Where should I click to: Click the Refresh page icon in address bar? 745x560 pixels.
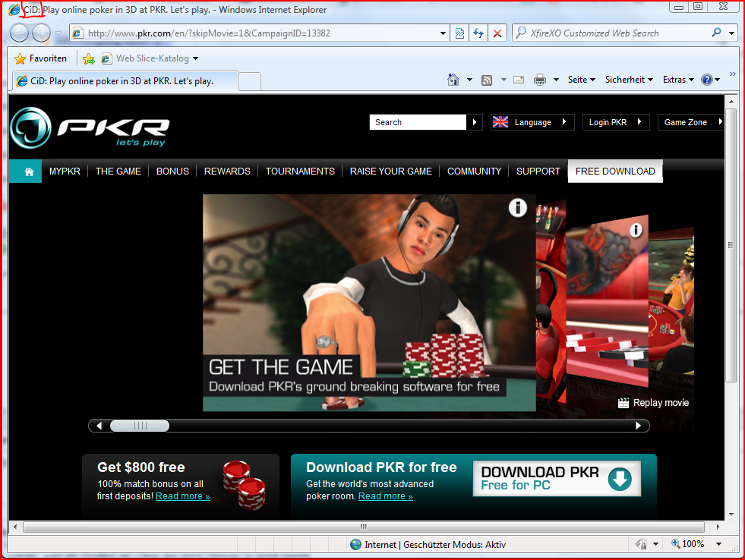click(478, 33)
